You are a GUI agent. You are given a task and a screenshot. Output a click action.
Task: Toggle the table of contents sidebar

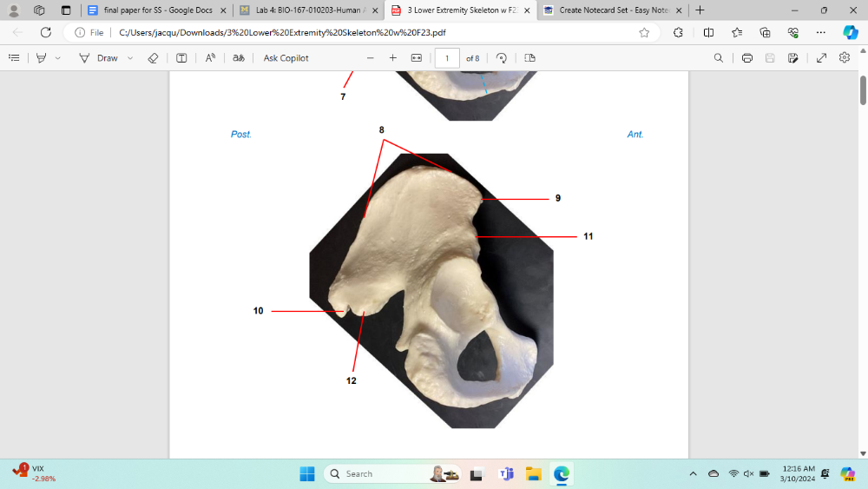pos(14,58)
